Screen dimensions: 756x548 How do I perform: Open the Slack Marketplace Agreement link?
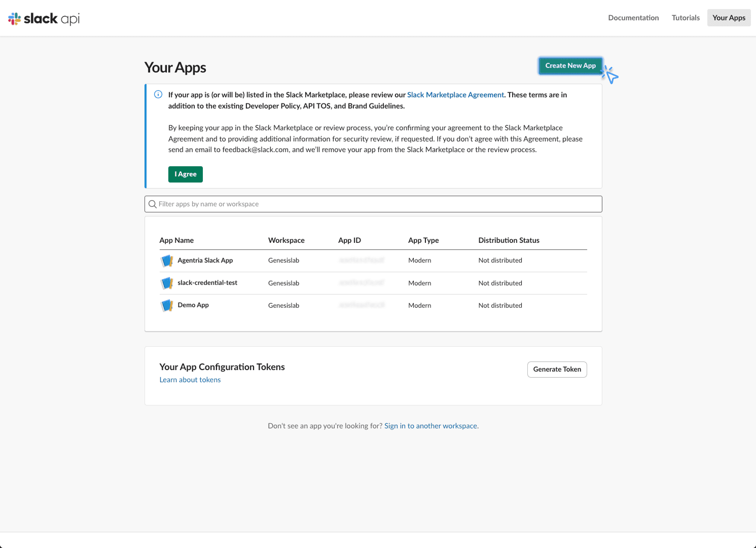pyautogui.click(x=455, y=95)
